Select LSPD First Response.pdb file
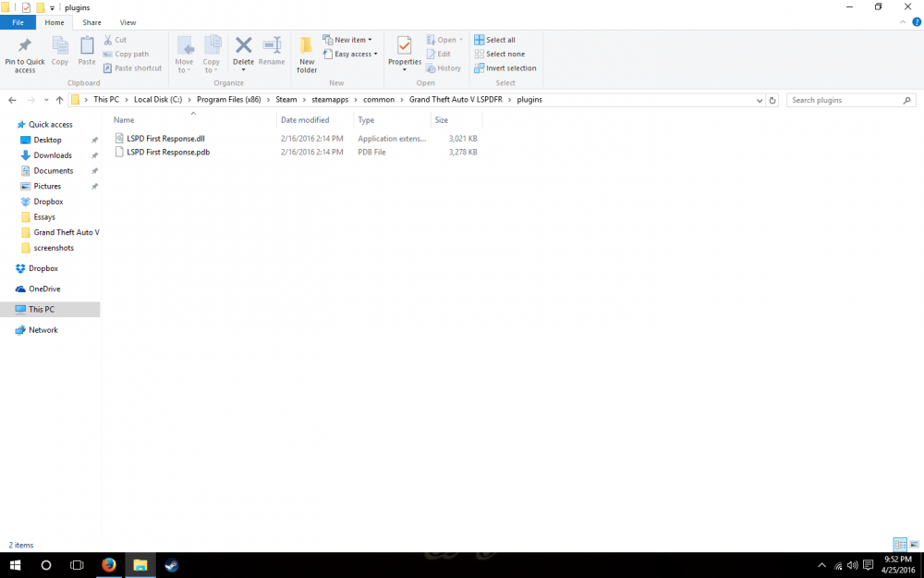The image size is (924, 578). (x=168, y=153)
